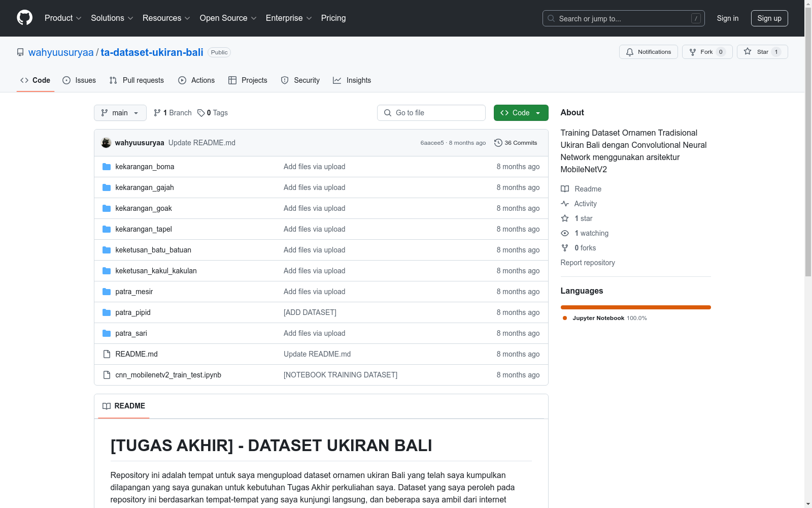
Task: Click the branch icon beside '1 Branch'
Action: pos(157,113)
